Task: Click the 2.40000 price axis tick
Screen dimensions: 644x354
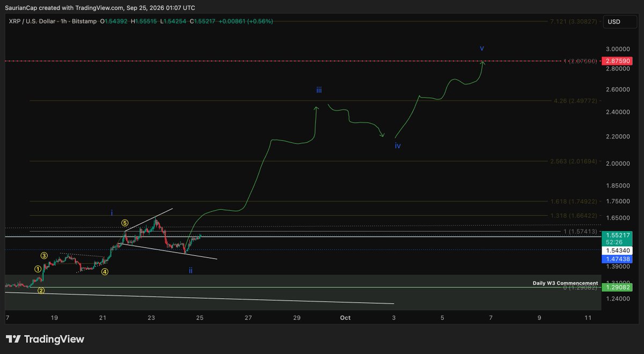Action: click(x=618, y=112)
